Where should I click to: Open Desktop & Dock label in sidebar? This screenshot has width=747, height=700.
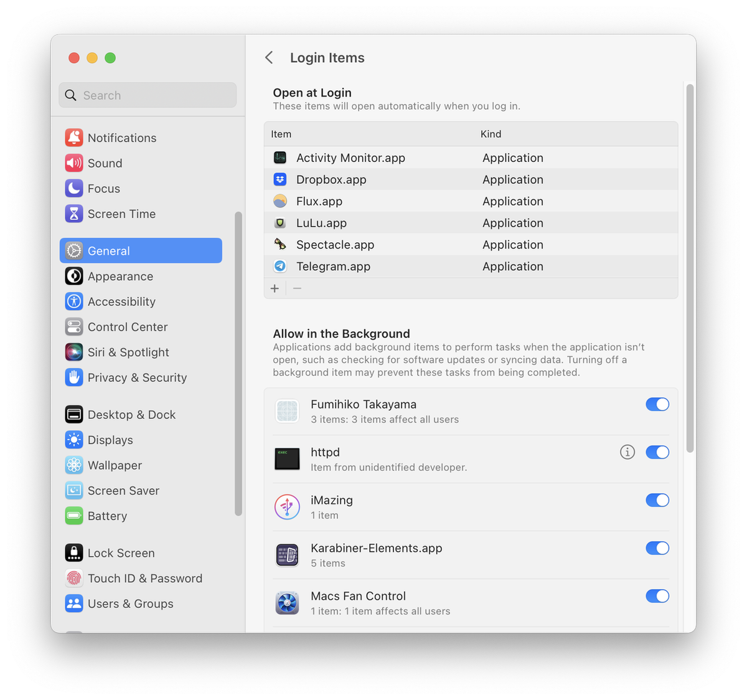[131, 414]
